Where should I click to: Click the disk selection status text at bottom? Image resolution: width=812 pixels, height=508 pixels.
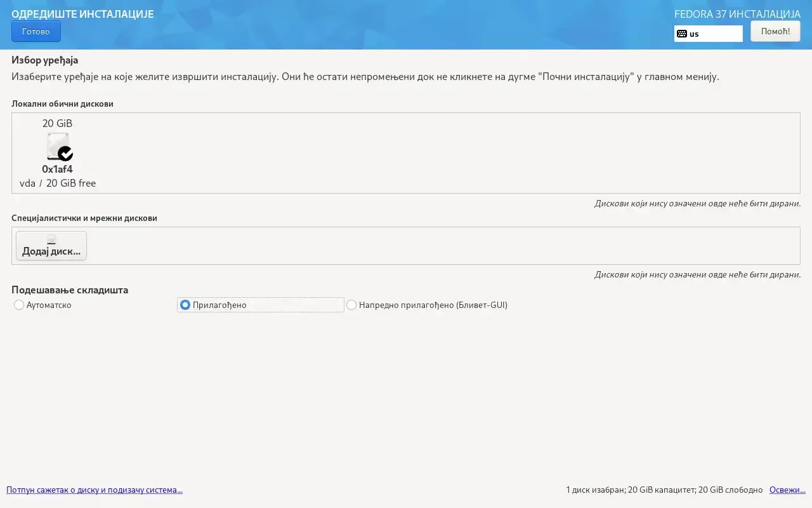tap(664, 490)
